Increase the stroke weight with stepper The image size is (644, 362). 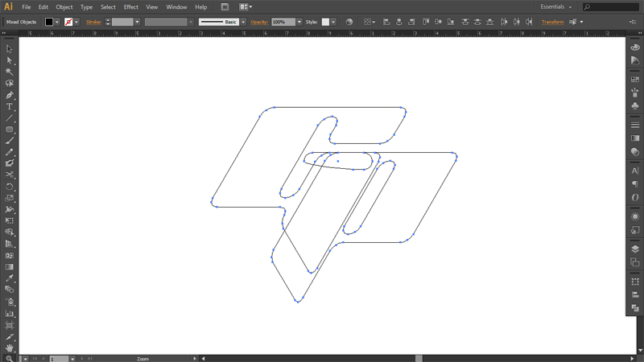point(108,20)
